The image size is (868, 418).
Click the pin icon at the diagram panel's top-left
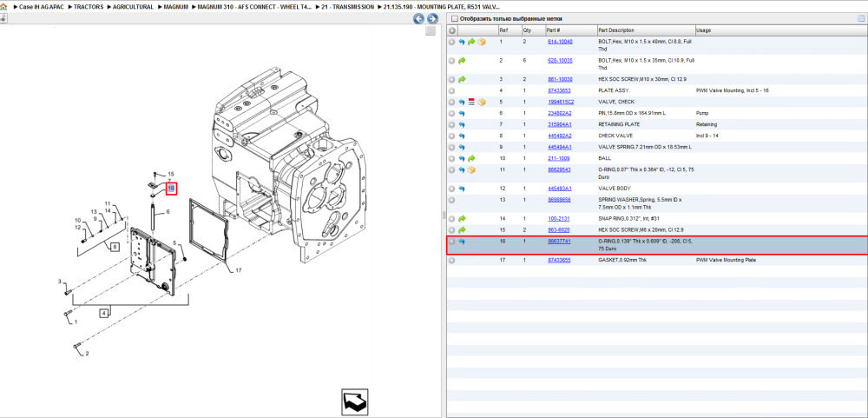click(3, 18)
